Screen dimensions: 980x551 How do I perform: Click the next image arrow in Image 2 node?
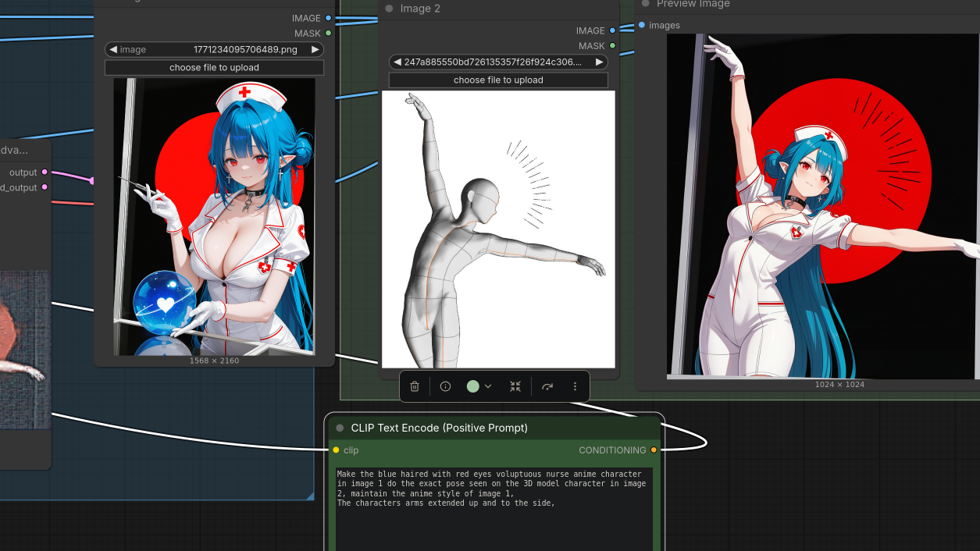(600, 62)
